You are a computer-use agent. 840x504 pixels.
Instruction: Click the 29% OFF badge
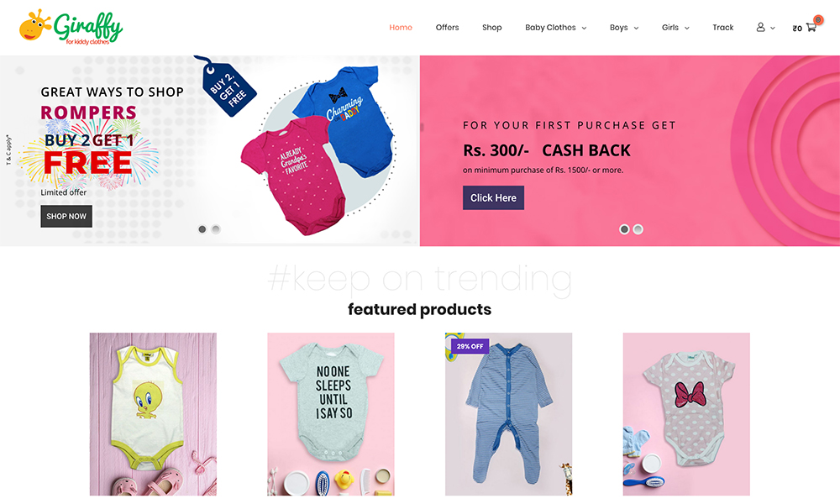tap(470, 347)
